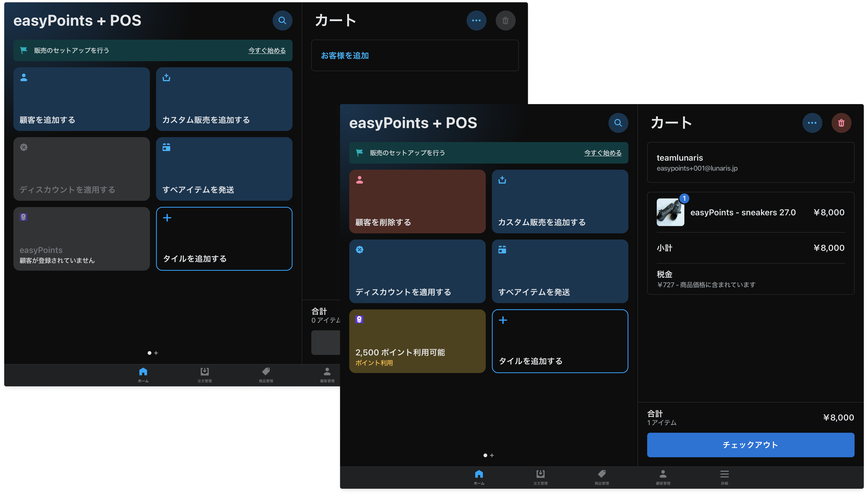Click search icon in front window

pyautogui.click(x=618, y=123)
